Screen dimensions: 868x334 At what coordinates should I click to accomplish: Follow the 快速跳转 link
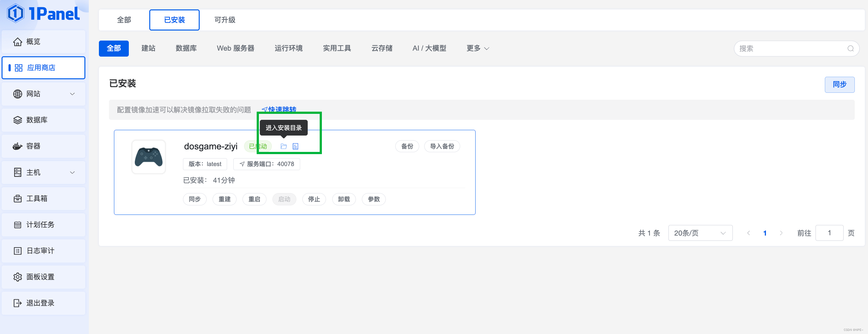click(279, 110)
